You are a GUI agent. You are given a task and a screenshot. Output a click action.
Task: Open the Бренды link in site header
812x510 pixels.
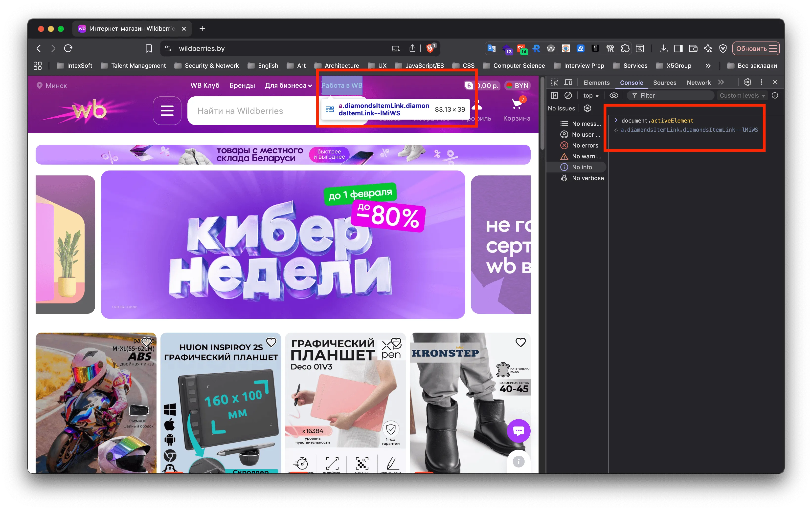(242, 85)
